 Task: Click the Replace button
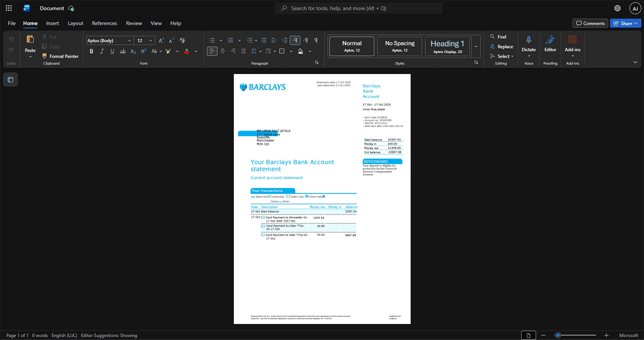pyautogui.click(x=502, y=46)
